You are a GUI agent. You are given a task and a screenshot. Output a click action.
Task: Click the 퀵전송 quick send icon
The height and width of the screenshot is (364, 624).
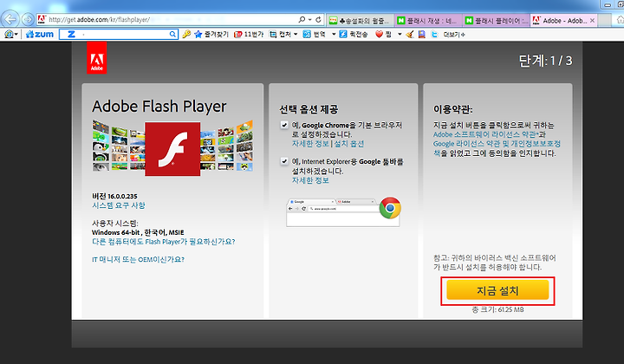point(354,35)
